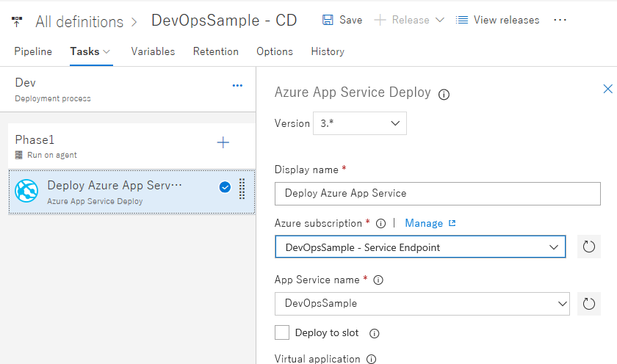The height and width of the screenshot is (364, 617).
Task: Refresh the App Service name list
Action: [588, 304]
